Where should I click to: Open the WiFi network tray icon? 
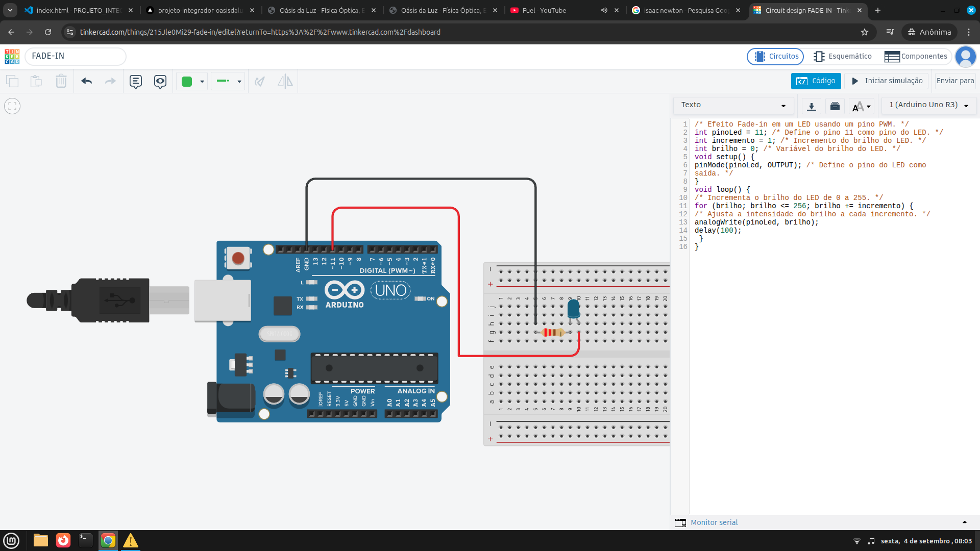click(x=857, y=541)
